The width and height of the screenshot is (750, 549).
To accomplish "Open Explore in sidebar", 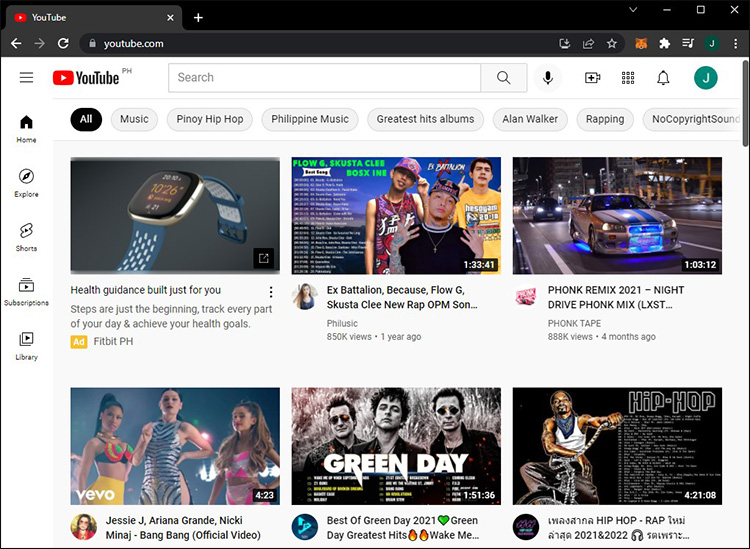I will (26, 182).
